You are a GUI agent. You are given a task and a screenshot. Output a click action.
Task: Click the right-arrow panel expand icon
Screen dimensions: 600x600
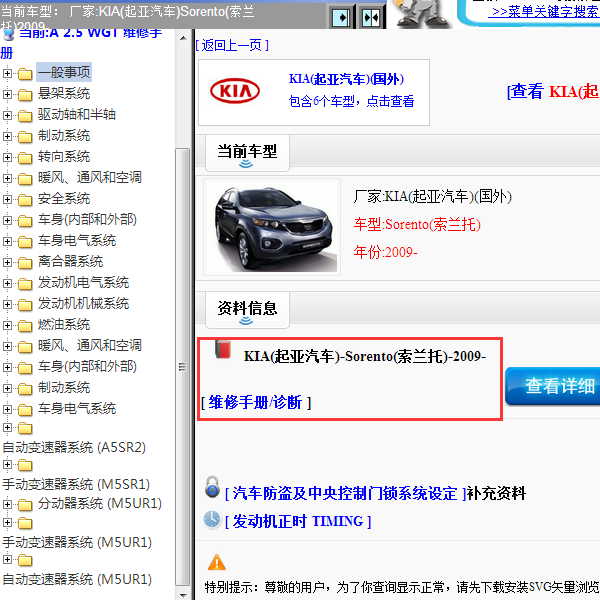click(341, 17)
